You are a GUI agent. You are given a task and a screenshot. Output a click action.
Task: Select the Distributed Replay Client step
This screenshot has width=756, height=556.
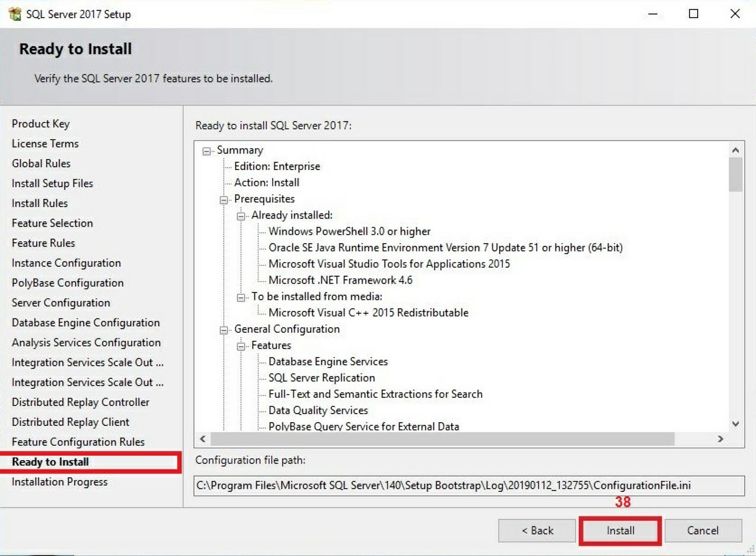click(71, 422)
